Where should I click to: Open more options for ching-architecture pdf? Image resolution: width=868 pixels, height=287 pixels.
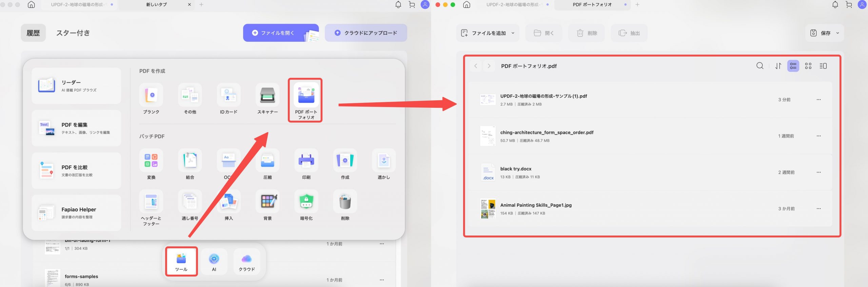click(818, 136)
